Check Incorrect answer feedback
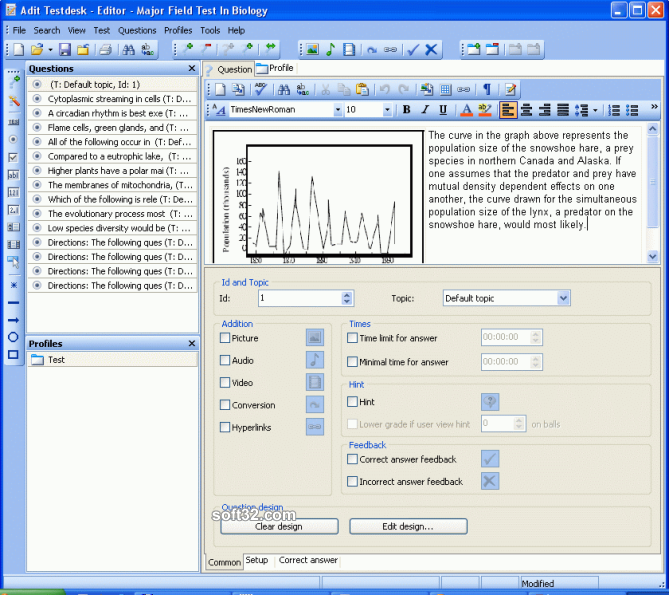The height and width of the screenshot is (595, 669). 352,482
